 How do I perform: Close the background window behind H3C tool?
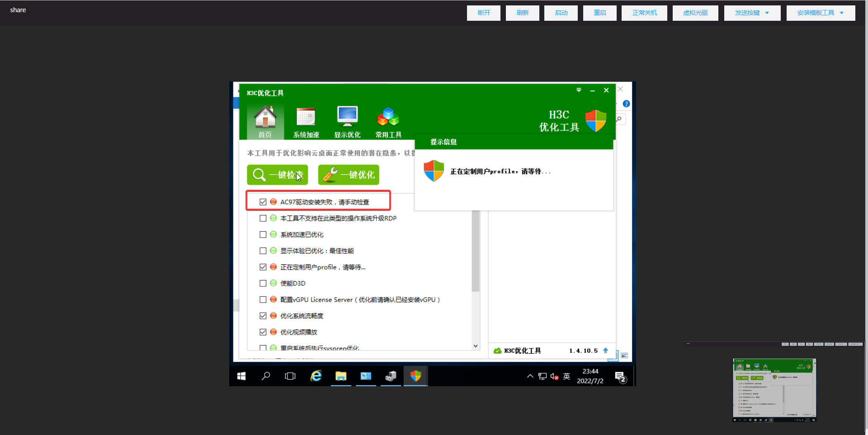tap(621, 89)
